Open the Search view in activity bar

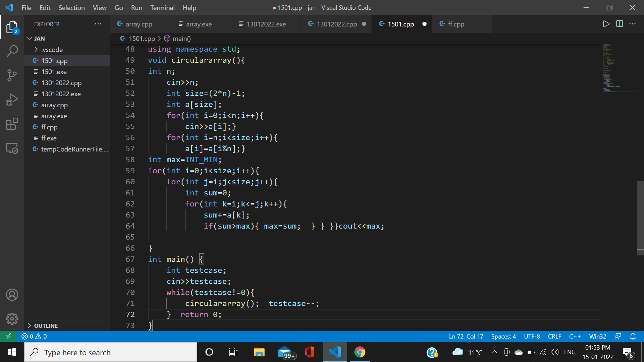pyautogui.click(x=12, y=51)
